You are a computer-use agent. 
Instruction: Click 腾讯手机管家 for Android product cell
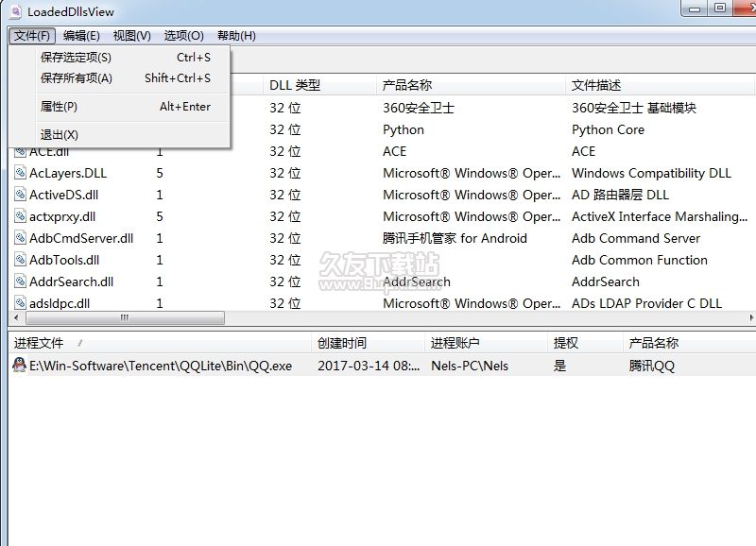[455, 238]
